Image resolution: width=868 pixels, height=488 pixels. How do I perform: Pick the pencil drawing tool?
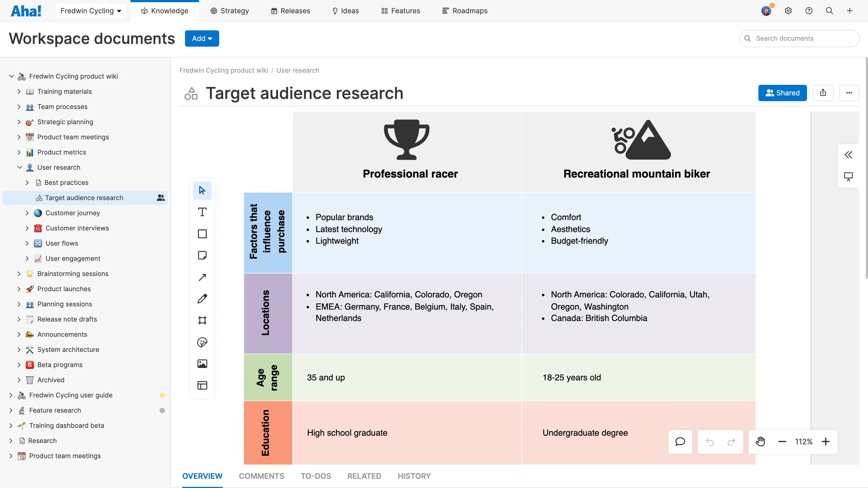(202, 299)
